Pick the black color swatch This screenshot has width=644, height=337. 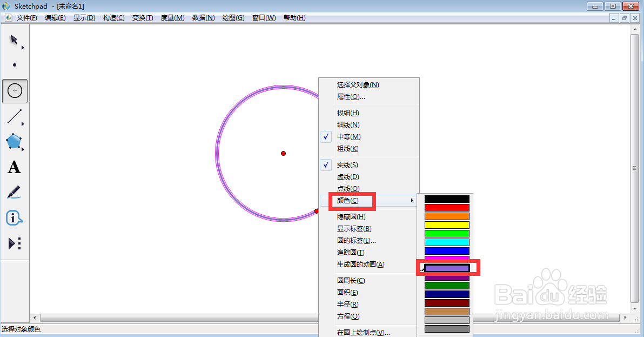tap(447, 199)
